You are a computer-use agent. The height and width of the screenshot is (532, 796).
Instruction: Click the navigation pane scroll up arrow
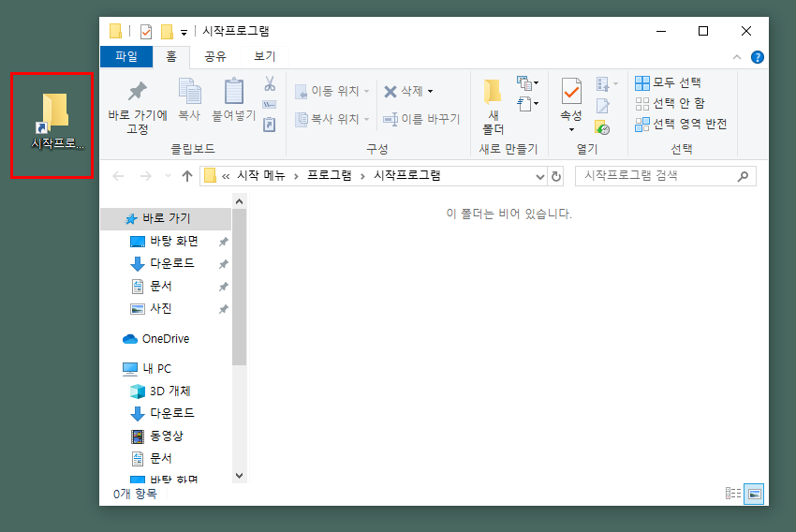tap(240, 201)
